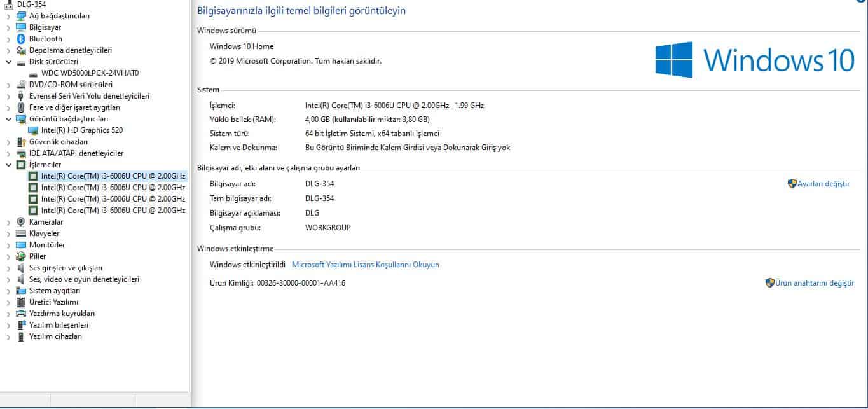
Task: Click the Windows 10 Home edition text
Action: click(242, 46)
